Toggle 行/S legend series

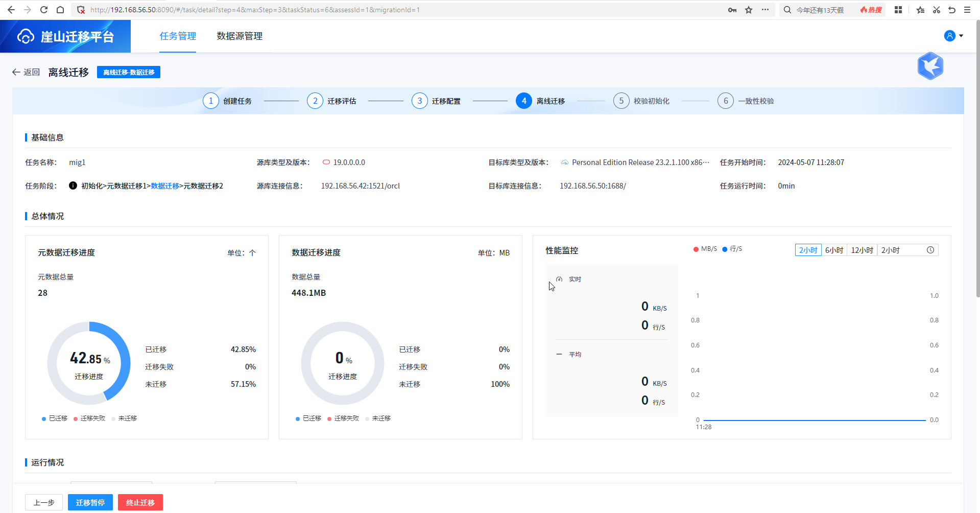pos(732,249)
